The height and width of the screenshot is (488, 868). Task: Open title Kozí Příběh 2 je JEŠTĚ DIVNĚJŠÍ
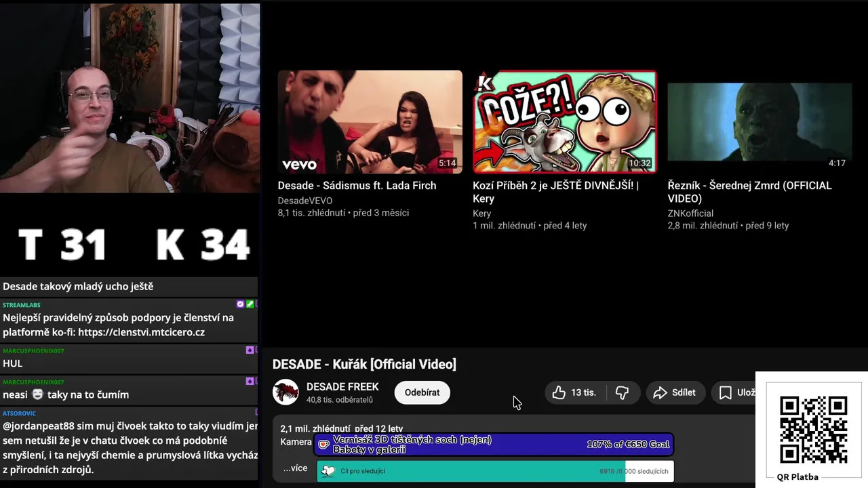(x=555, y=192)
